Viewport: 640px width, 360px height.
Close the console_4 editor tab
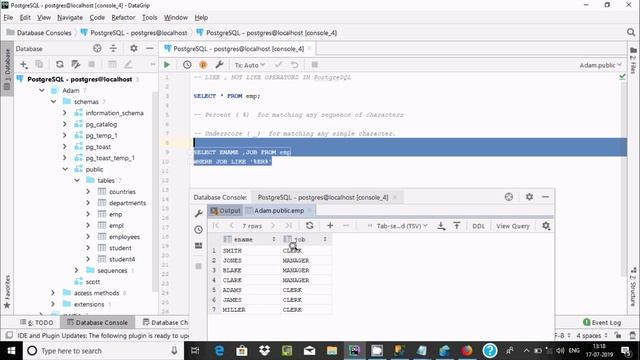[310, 49]
